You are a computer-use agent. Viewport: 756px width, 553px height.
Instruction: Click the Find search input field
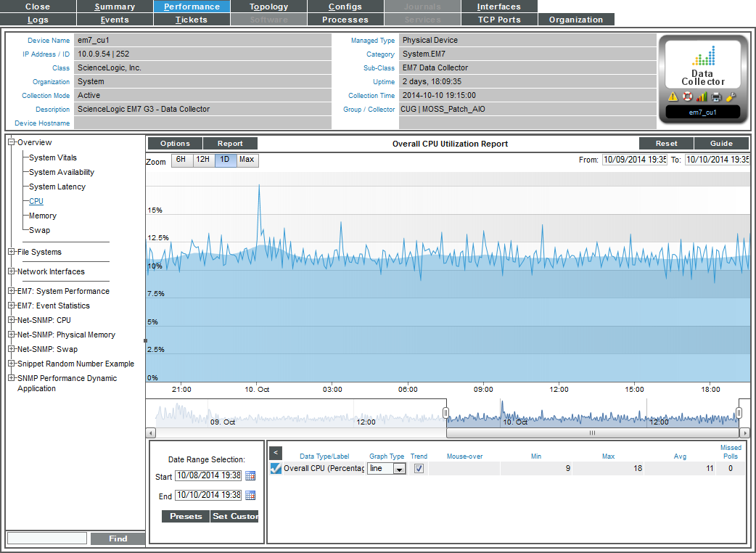(x=47, y=538)
